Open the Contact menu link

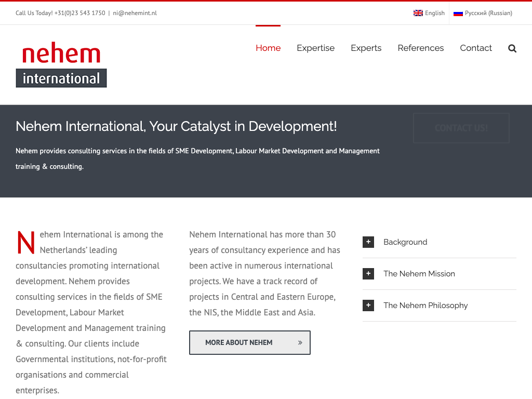(x=475, y=48)
